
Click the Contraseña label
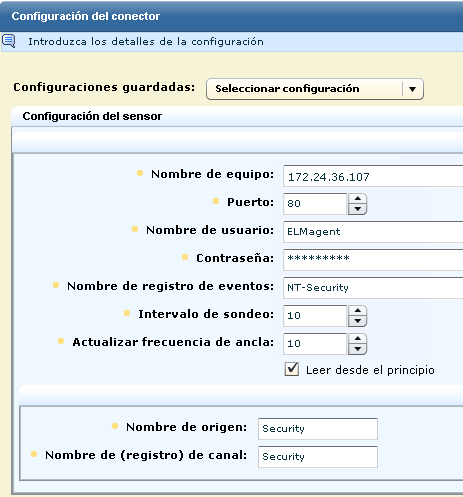pos(235,258)
